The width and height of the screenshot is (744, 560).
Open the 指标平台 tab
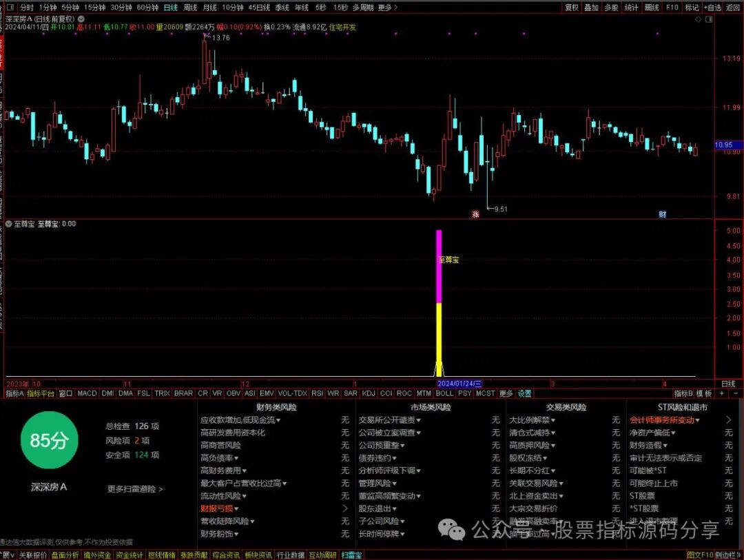41,393
